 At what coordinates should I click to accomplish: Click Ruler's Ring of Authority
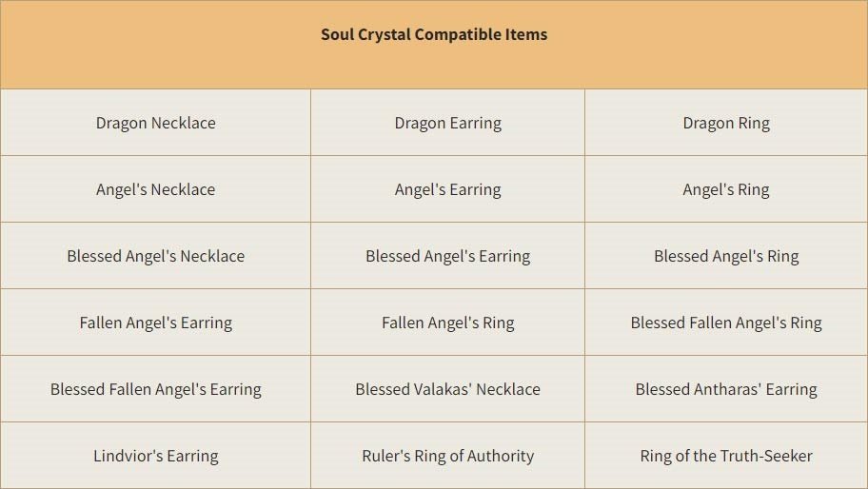pyautogui.click(x=448, y=456)
